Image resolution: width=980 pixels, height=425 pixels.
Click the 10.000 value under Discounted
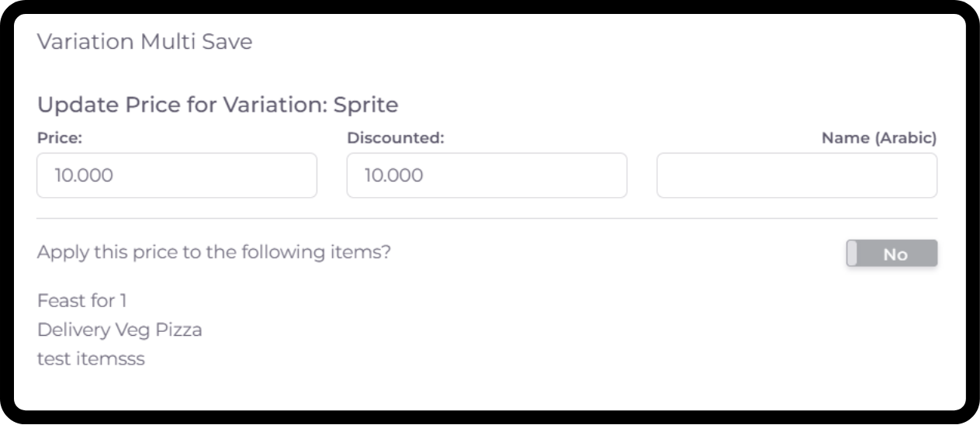click(x=394, y=175)
